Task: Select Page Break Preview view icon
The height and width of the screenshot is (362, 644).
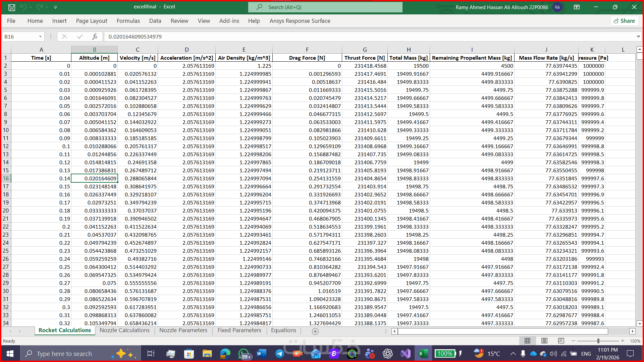Action: [x=561, y=341]
